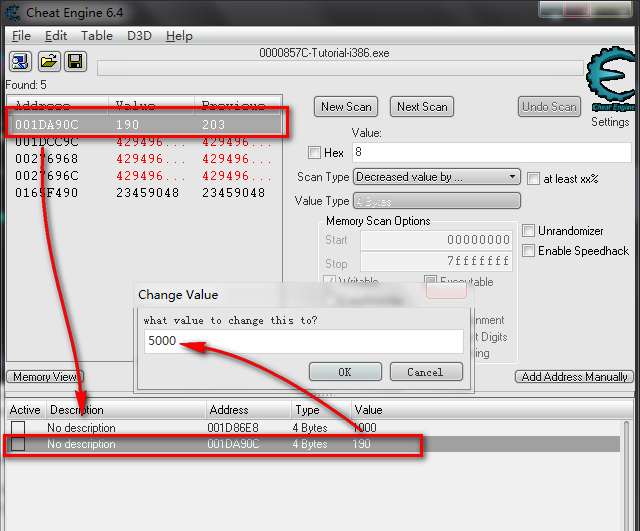Click the Memory View button
This screenshot has width=640, height=531.
pyautogui.click(x=45, y=377)
